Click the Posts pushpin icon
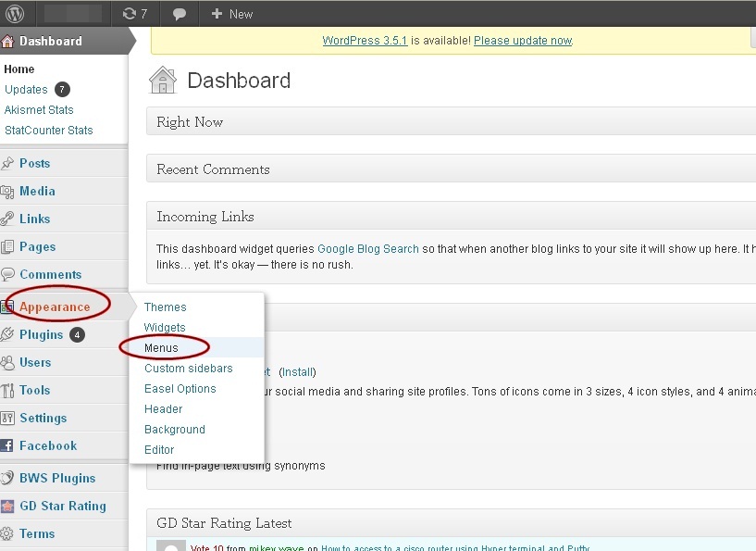756x551 pixels. [7, 164]
